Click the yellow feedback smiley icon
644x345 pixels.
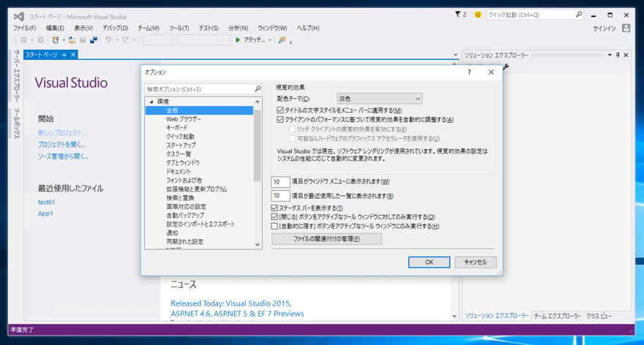[478, 15]
